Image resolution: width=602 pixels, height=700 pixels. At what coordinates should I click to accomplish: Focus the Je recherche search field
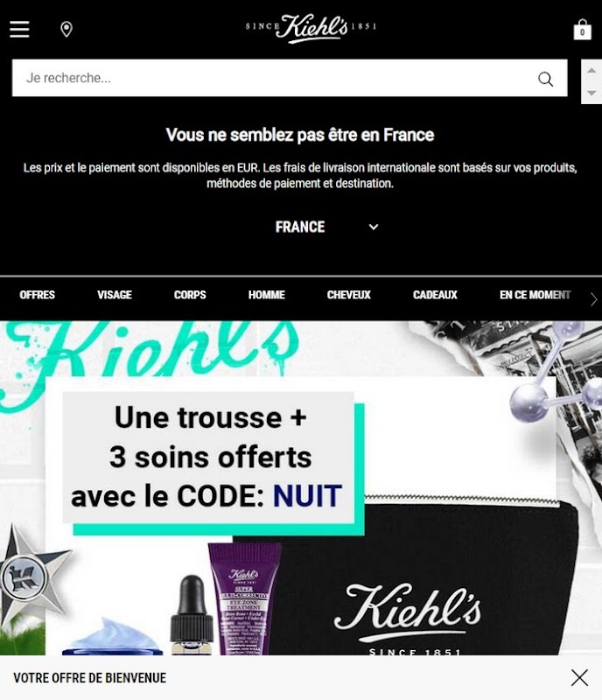[x=272, y=78]
